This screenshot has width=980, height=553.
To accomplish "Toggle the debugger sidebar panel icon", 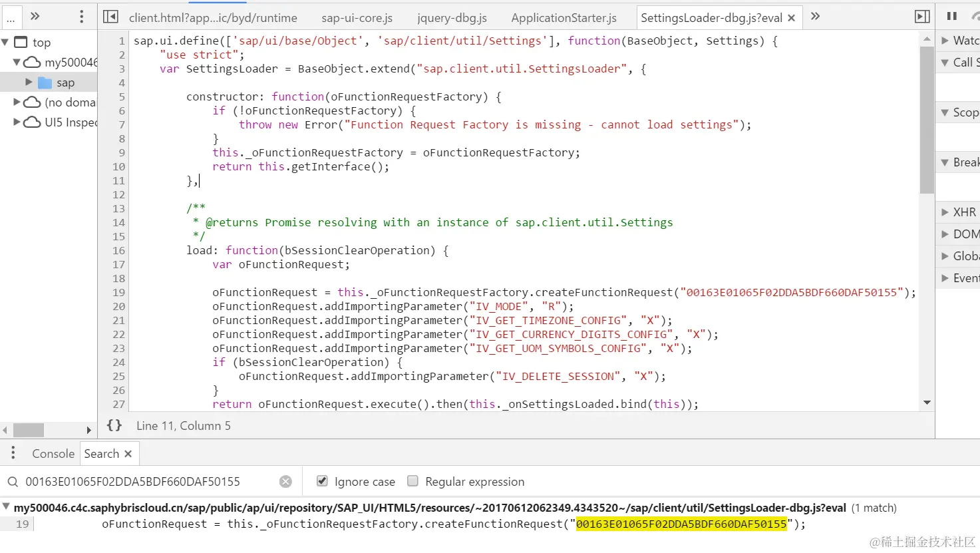I will 922,17.
